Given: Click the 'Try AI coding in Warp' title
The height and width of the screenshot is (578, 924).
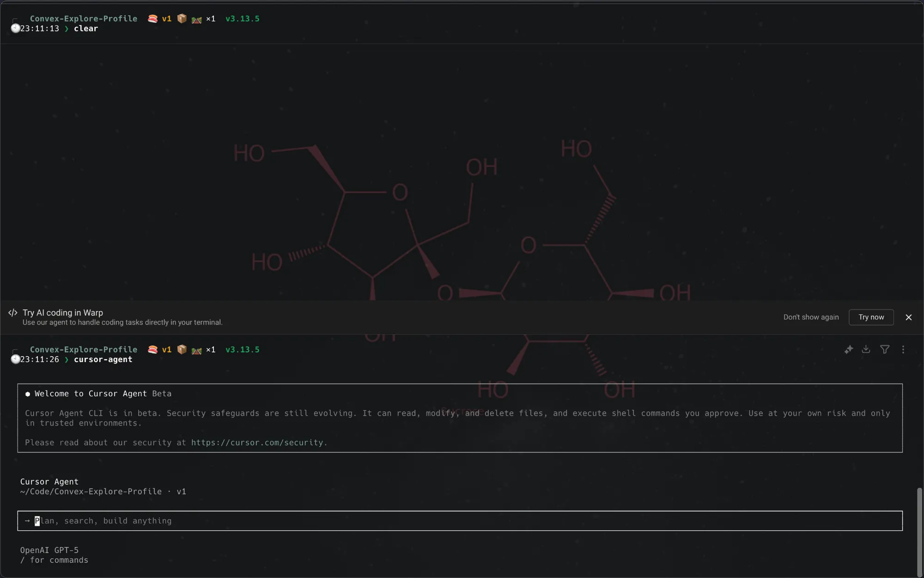Looking at the screenshot, I should pyautogui.click(x=63, y=313).
